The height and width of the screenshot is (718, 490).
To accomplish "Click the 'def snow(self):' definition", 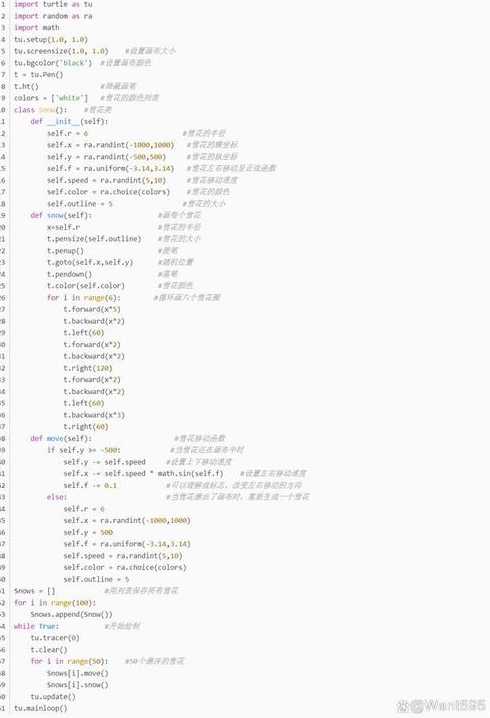I will (61, 215).
